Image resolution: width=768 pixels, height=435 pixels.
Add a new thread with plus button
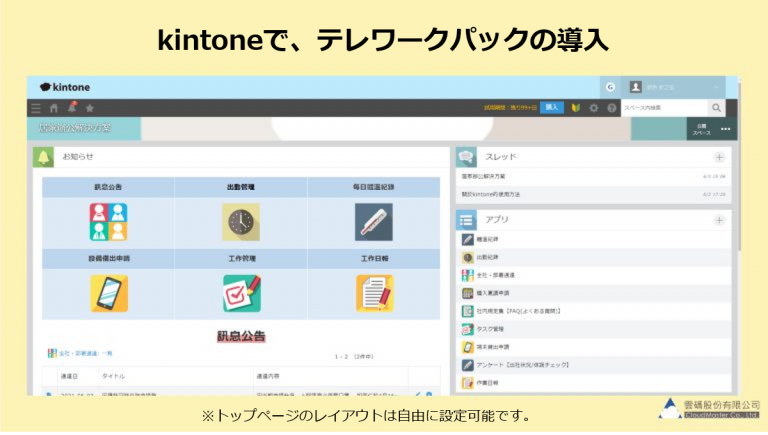click(718, 157)
